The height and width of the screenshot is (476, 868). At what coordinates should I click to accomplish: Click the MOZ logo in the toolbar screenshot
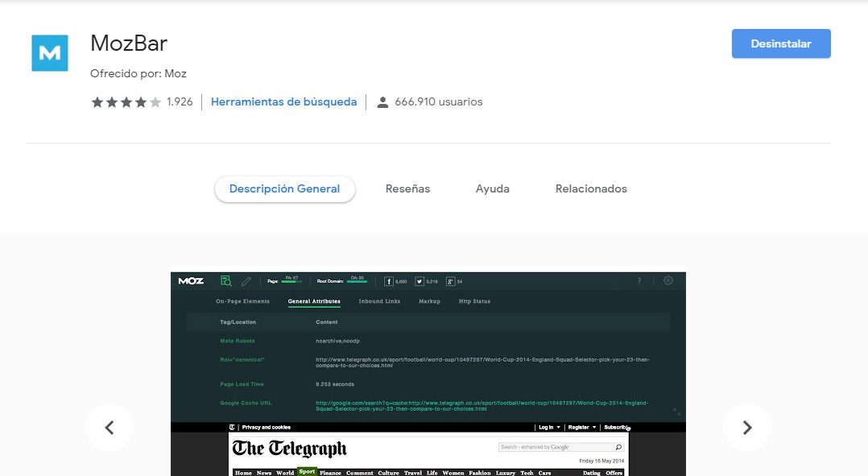click(191, 281)
